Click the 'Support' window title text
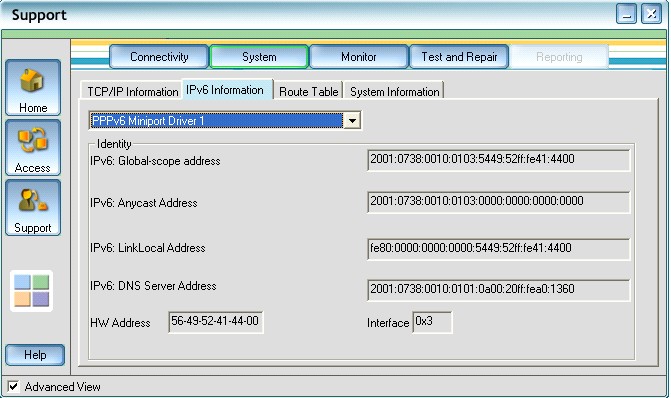This screenshot has width=671, height=398. point(39,15)
